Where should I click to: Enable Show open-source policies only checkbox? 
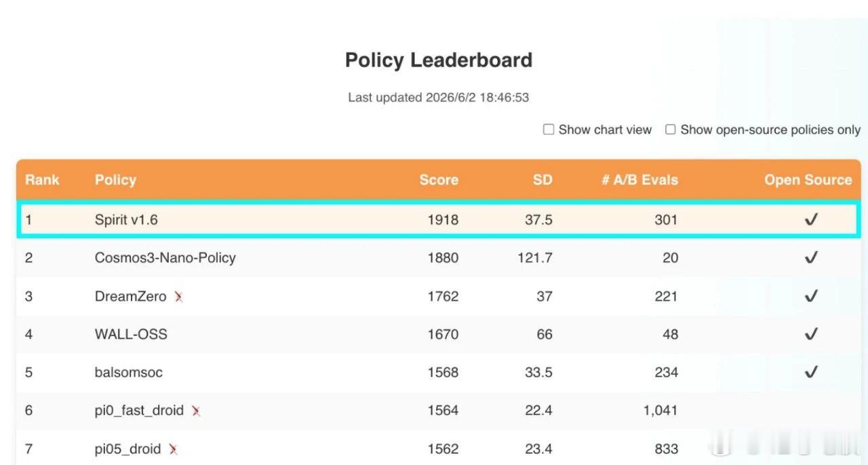670,130
